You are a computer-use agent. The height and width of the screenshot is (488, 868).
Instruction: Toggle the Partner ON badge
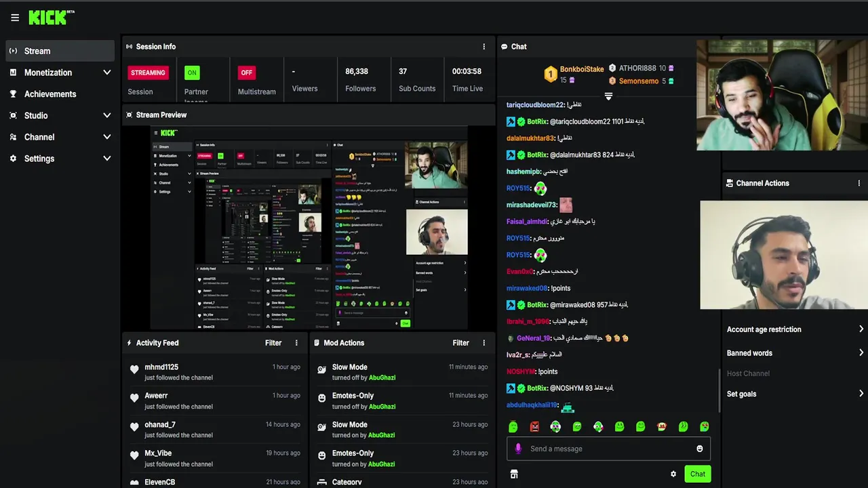pyautogui.click(x=192, y=73)
